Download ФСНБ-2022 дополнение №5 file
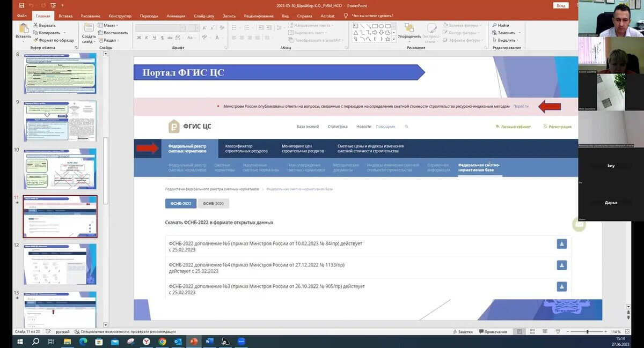The image size is (644, 348). (x=562, y=243)
